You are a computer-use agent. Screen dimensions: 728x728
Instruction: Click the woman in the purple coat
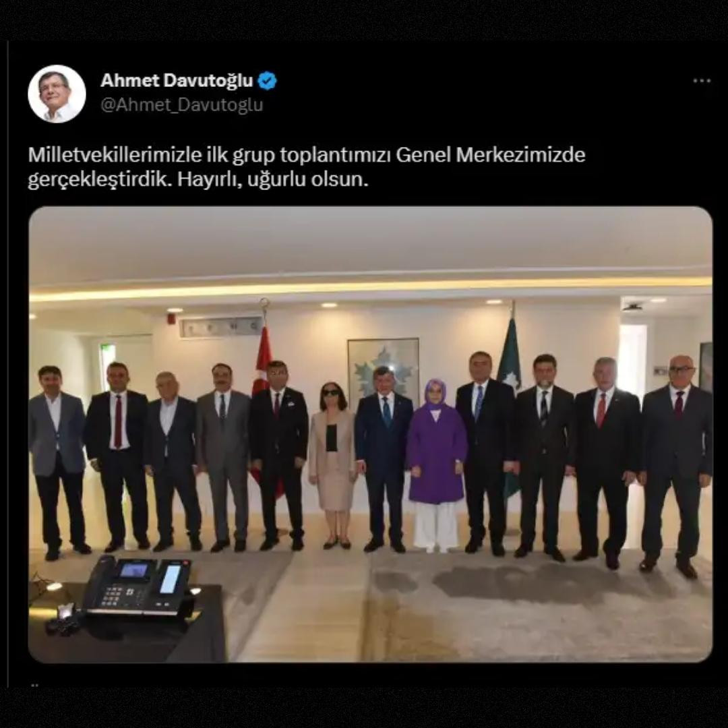coord(436,466)
